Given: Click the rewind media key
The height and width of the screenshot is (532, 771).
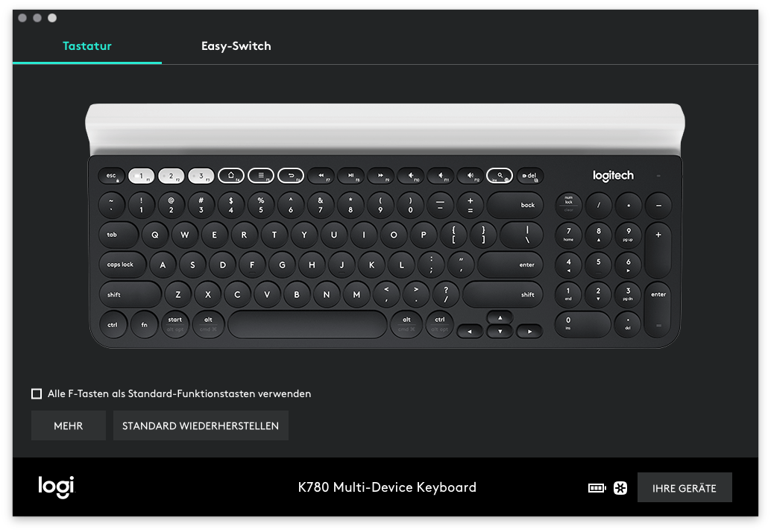Looking at the screenshot, I should point(321,176).
